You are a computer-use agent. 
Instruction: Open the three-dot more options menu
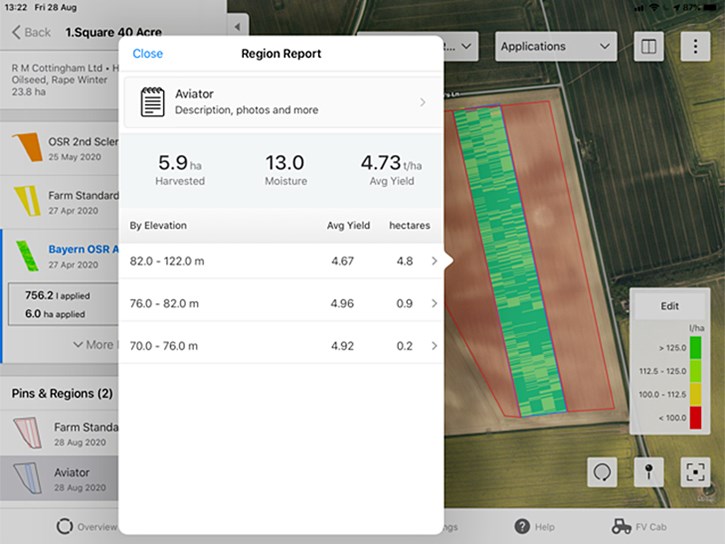click(695, 47)
